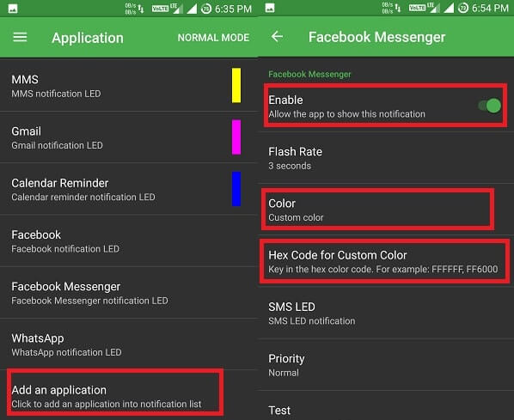
Task: Open Gmail notification LED settings
Action: [129, 137]
